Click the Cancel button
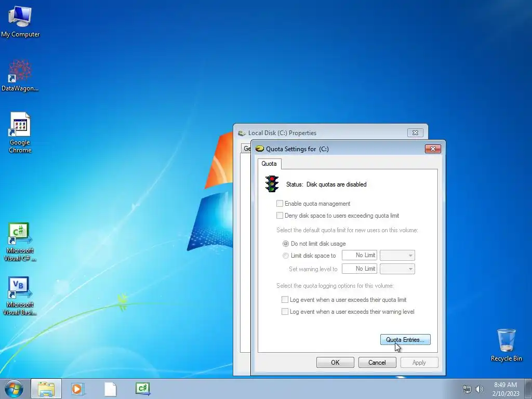Viewport: 532px width, 399px height. (377, 362)
